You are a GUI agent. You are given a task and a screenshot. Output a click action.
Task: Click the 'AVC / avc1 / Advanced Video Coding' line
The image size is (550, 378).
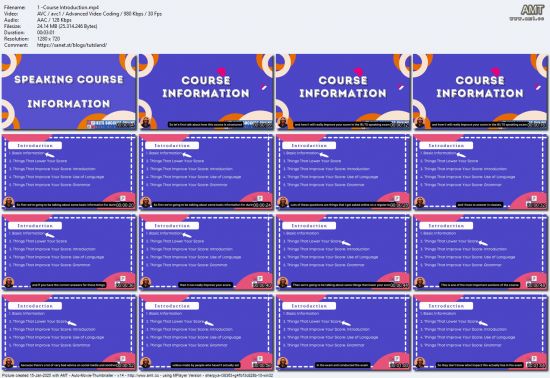click(99, 14)
